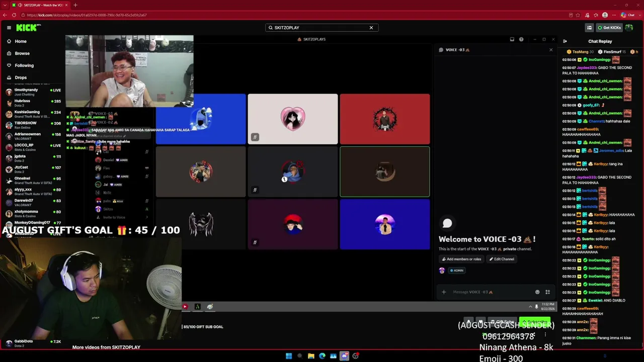The height and width of the screenshot is (362, 644).
Task: Collapse the Chat Replay panel
Action: point(565,41)
